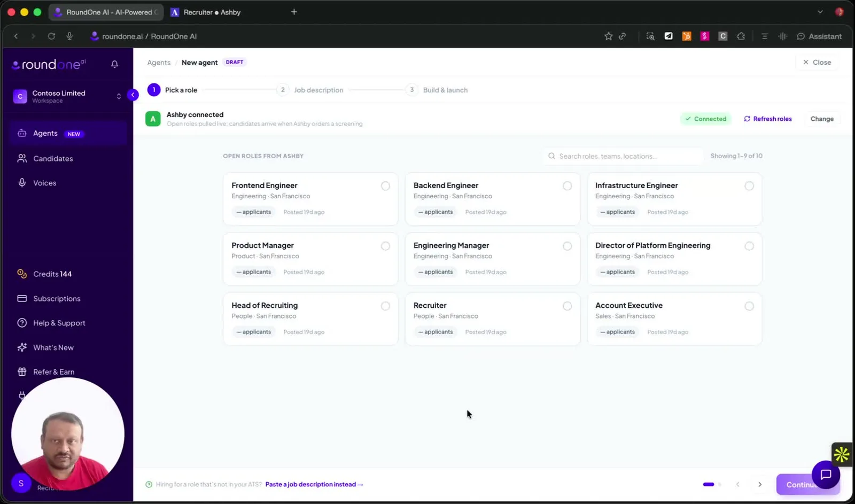
Task: Click the presenter webcam thumbnail
Action: [68, 434]
